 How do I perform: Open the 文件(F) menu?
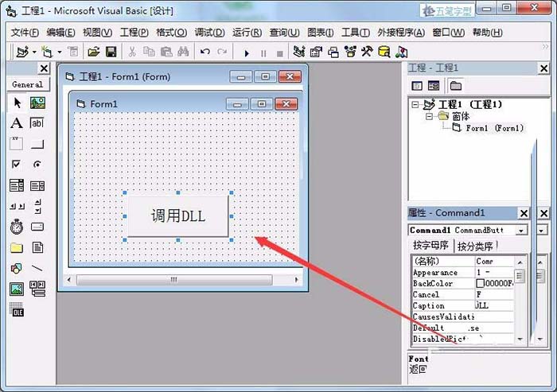tap(25, 33)
